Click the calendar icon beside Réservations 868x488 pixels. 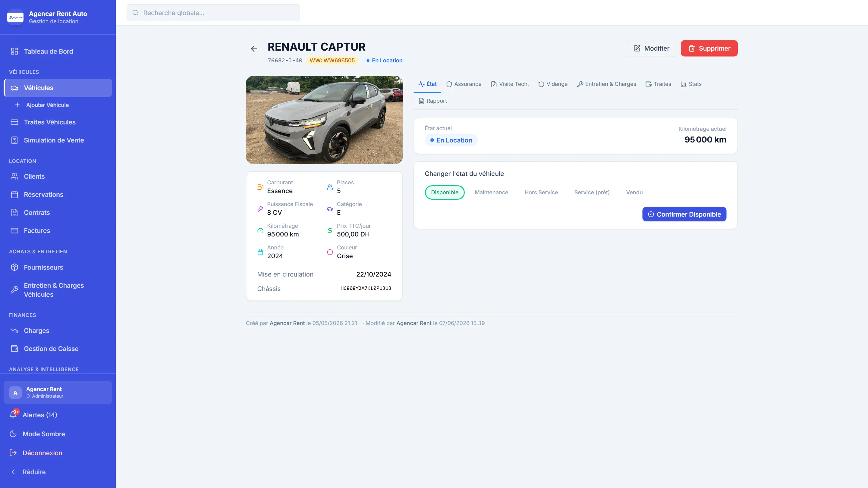click(x=14, y=195)
